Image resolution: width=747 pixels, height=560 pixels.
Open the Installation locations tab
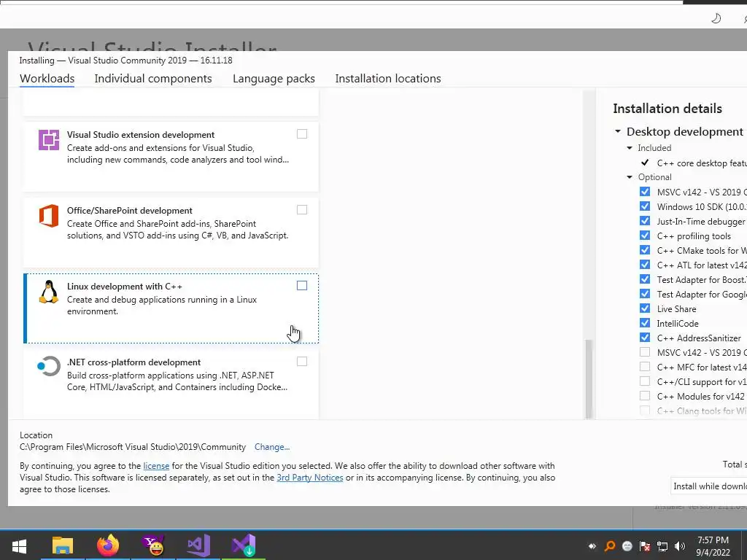point(388,79)
